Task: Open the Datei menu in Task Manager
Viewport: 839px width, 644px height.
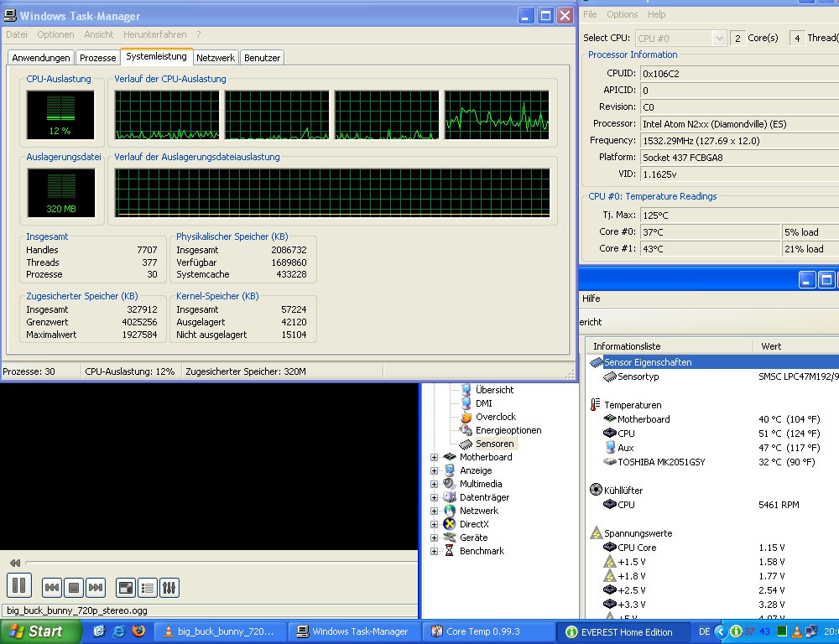Action: 17,34
